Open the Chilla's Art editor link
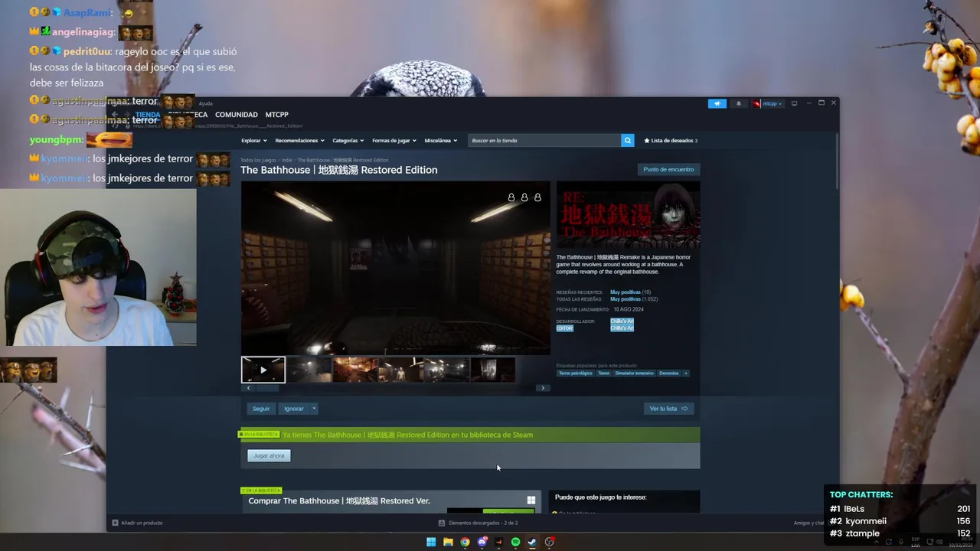980x551 pixels. [622, 328]
